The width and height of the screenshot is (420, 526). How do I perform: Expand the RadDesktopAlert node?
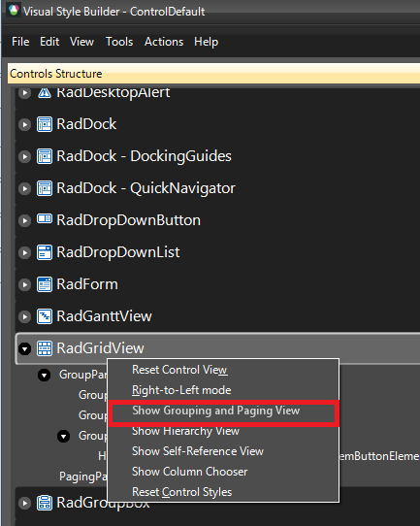(25, 93)
